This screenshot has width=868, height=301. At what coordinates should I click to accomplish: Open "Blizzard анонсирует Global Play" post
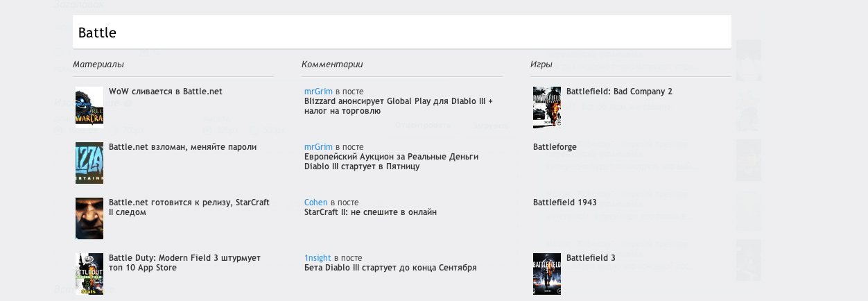(399, 106)
